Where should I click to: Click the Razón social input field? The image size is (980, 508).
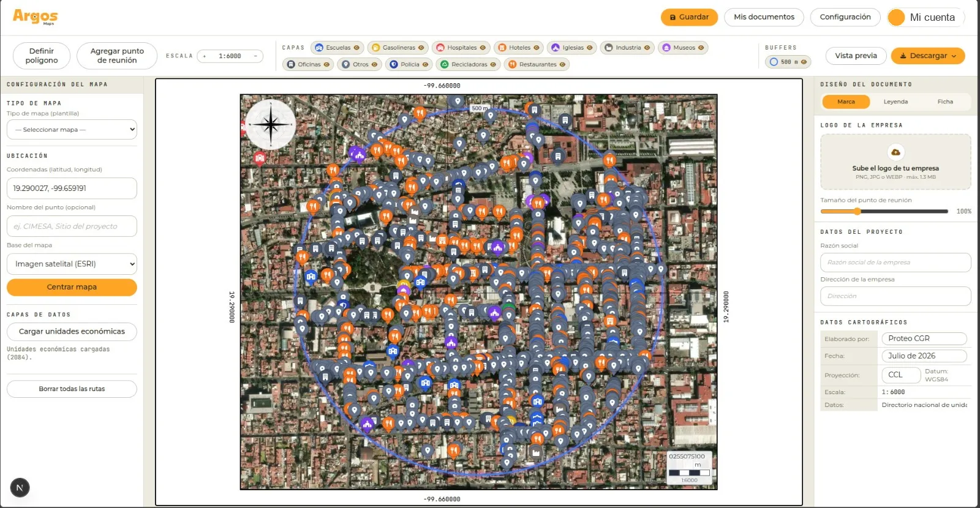click(x=895, y=263)
